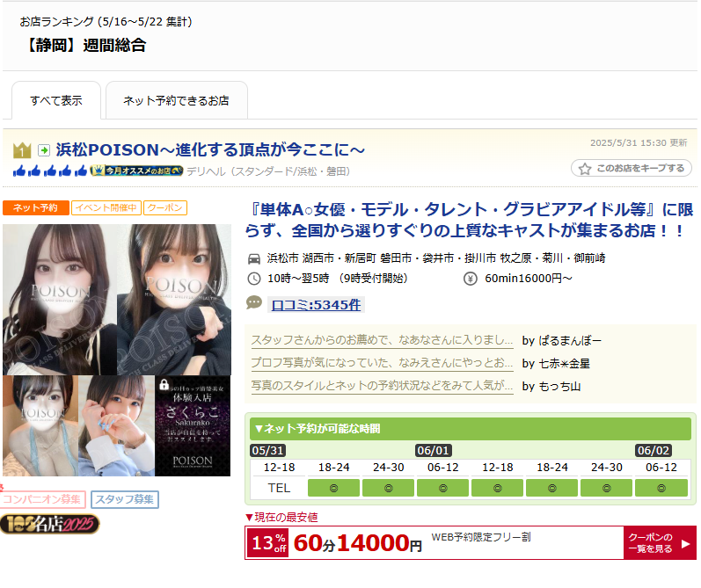
Task: Click the ネット予約 orange tag
Action: coord(36,207)
